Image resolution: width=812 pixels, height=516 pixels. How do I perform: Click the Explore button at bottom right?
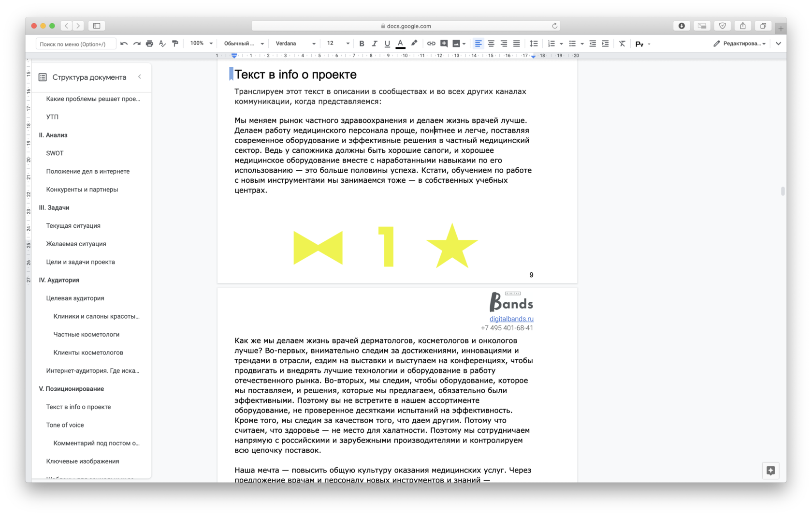click(770, 471)
